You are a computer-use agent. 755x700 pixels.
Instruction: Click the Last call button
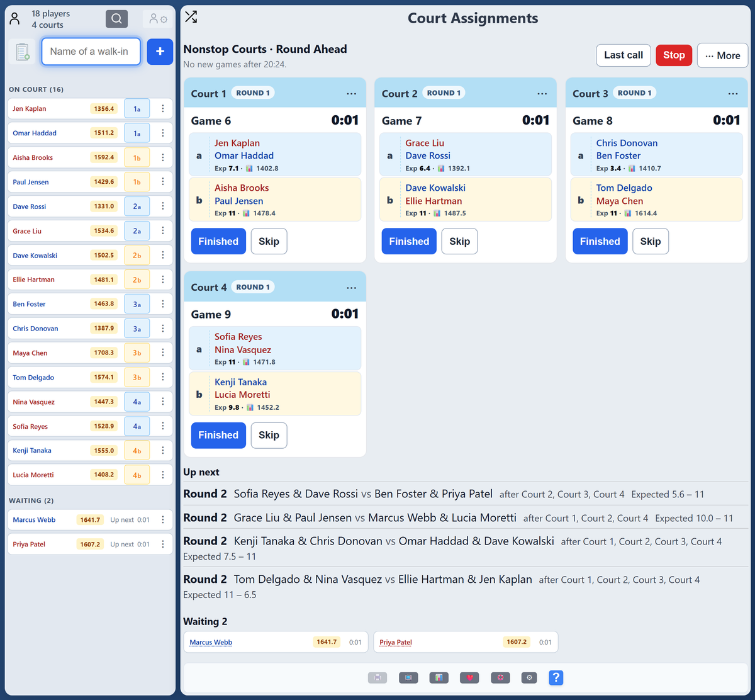(624, 55)
